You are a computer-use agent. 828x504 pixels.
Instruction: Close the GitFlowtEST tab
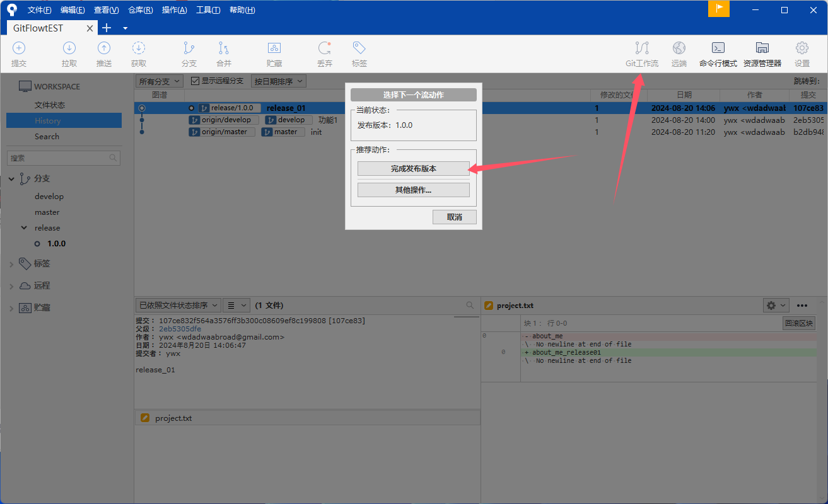pyautogui.click(x=90, y=28)
